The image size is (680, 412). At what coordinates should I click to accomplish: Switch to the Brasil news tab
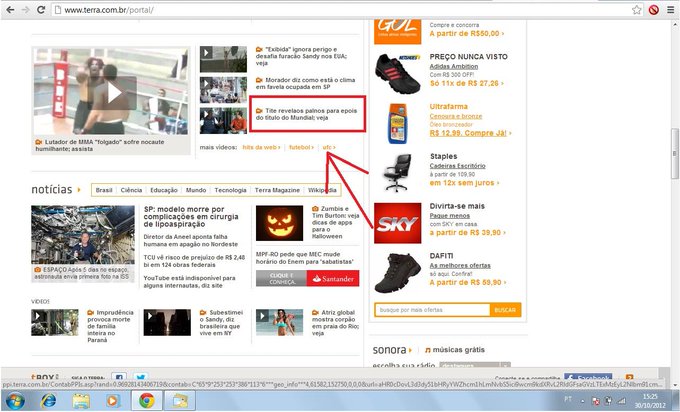click(104, 190)
